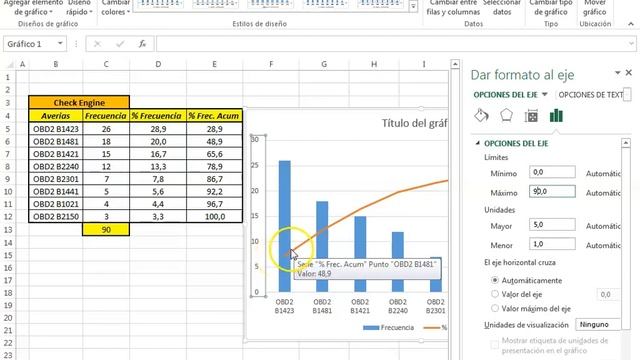Select the fifth chart style thumbnail
The height and width of the screenshot is (360, 640).
point(380,5)
